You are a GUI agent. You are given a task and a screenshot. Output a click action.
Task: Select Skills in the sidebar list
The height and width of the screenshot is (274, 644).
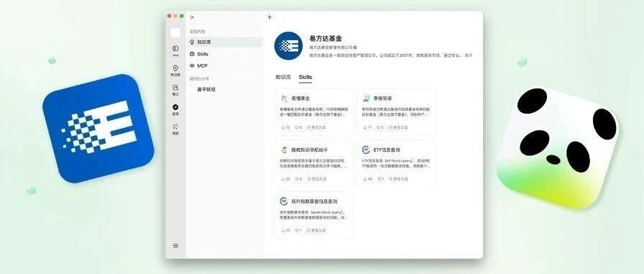[225, 54]
